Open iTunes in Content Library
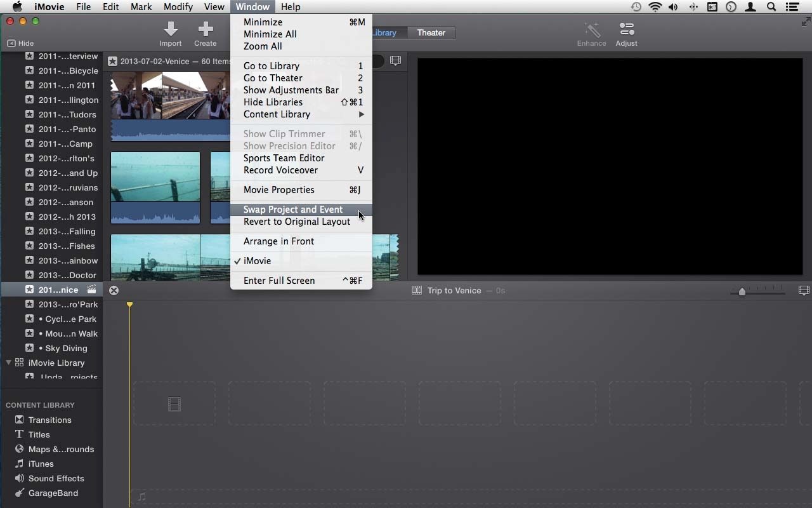 (x=41, y=464)
